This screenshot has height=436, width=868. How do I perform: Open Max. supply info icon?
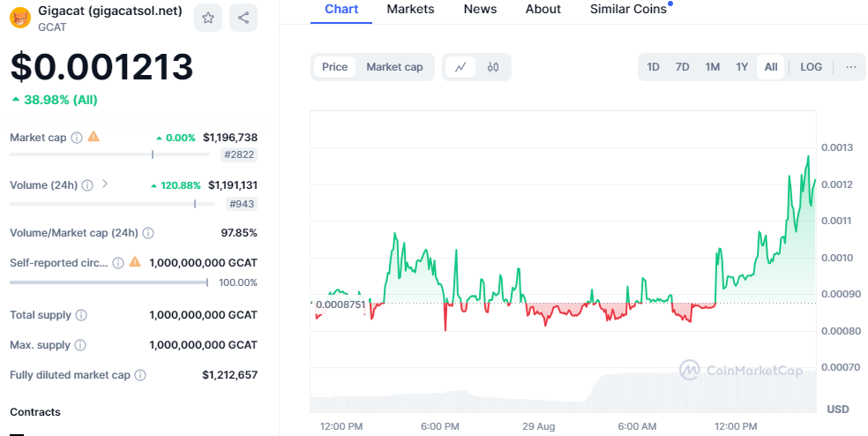coord(80,345)
